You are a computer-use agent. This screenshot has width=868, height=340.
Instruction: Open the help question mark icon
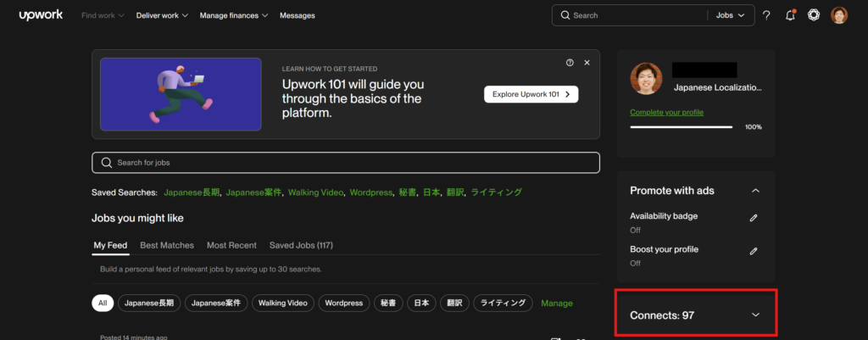(766, 15)
